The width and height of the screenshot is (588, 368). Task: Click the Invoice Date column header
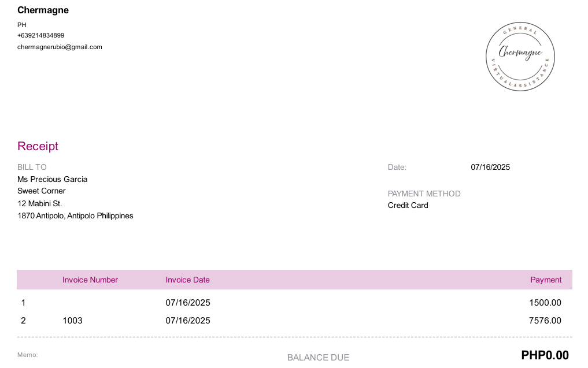[x=187, y=280]
